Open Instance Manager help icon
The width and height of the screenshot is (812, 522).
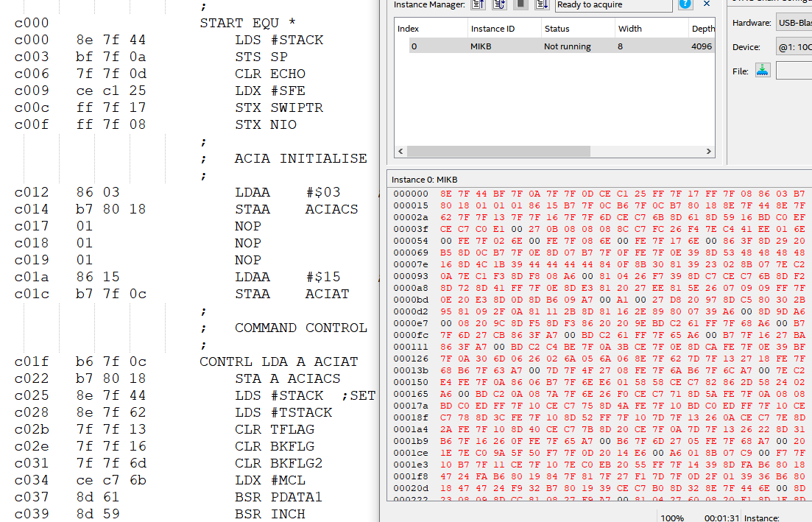click(x=685, y=4)
